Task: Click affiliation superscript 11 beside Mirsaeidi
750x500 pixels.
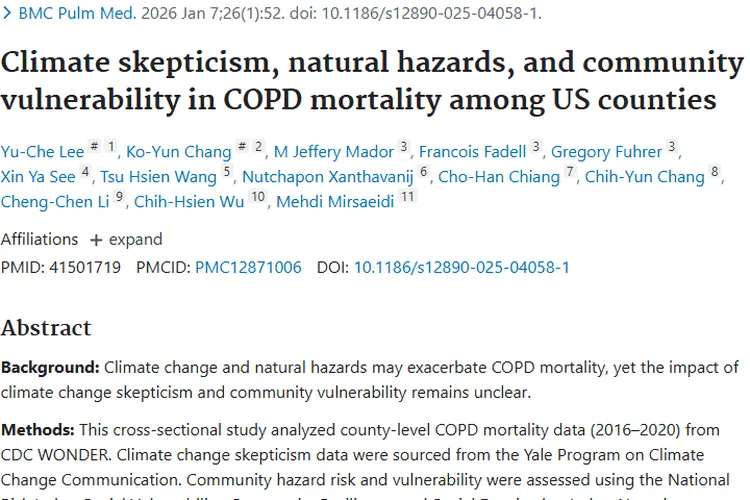Action: (x=407, y=198)
